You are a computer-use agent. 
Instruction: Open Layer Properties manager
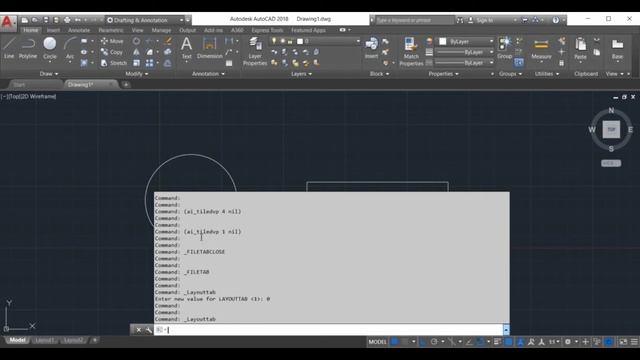pyautogui.click(x=255, y=51)
